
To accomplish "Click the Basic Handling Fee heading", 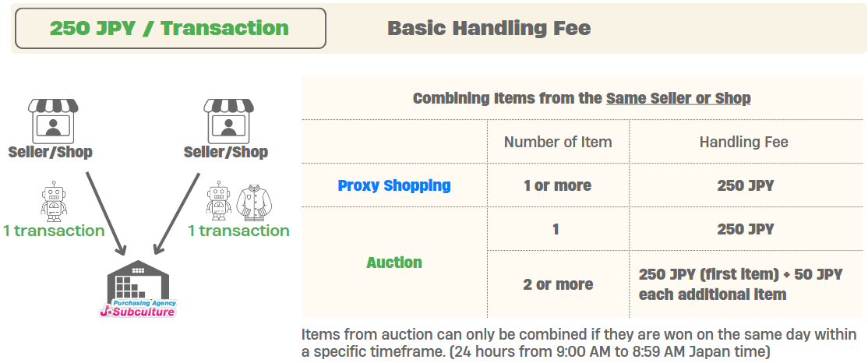I will tap(489, 28).
